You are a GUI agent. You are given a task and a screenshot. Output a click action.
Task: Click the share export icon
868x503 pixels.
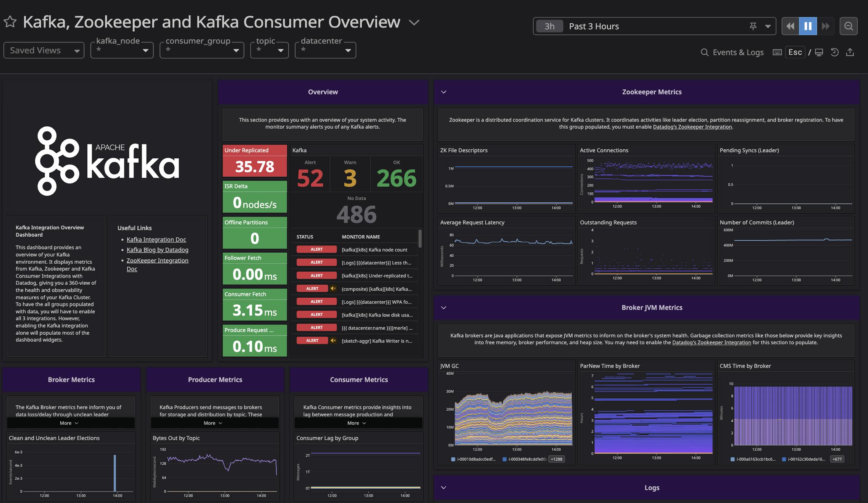point(850,52)
